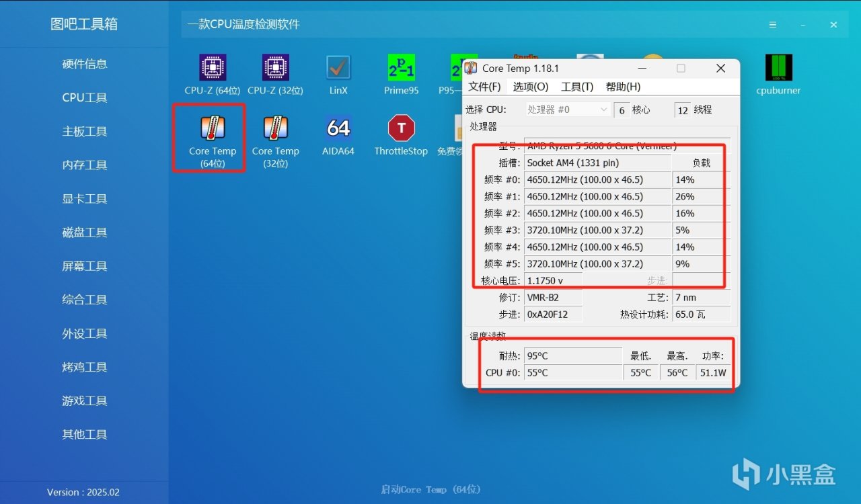861x504 pixels.
Task: Open the 外设工具 category
Action: pyautogui.click(x=84, y=333)
